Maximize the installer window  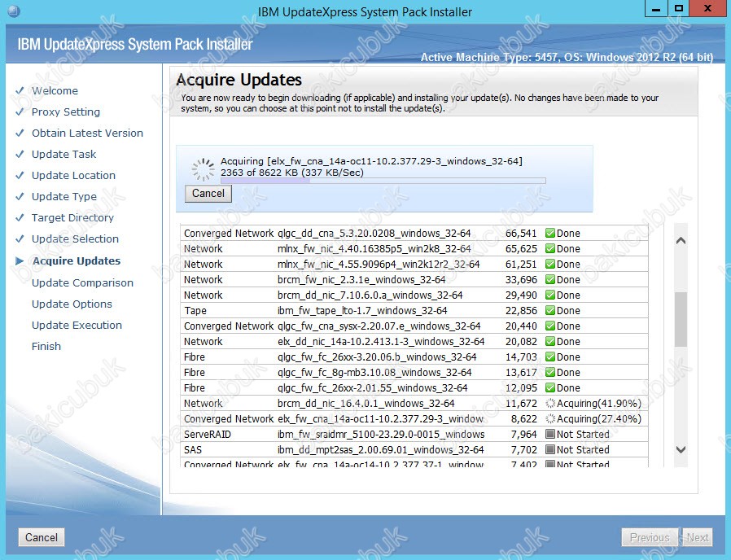[679, 8]
